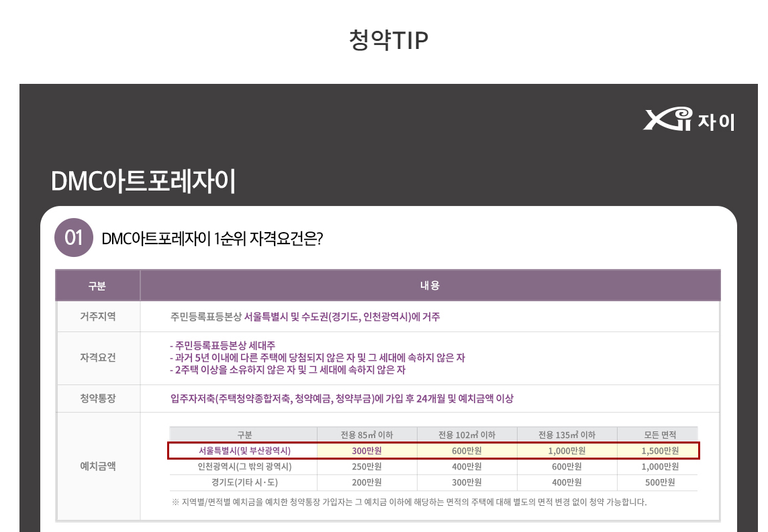This screenshot has width=768, height=532.
Task: Click the 청약통장 row label
Action: coord(98,398)
